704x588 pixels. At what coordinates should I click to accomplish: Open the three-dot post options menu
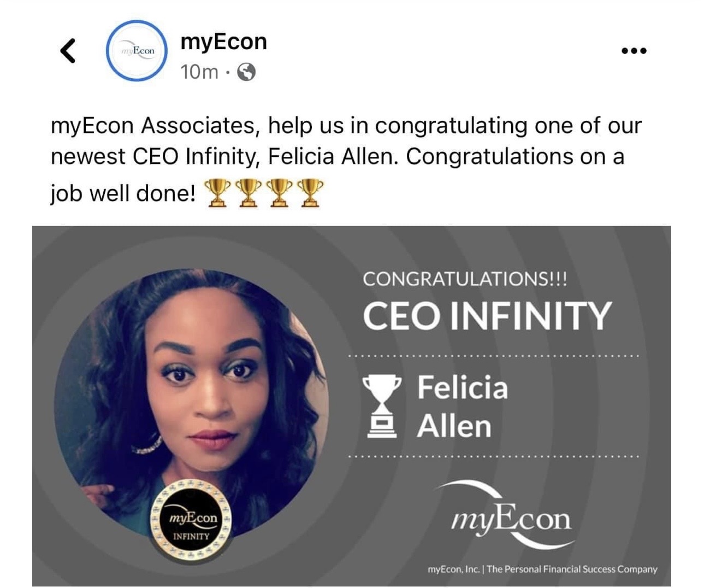[x=634, y=51]
